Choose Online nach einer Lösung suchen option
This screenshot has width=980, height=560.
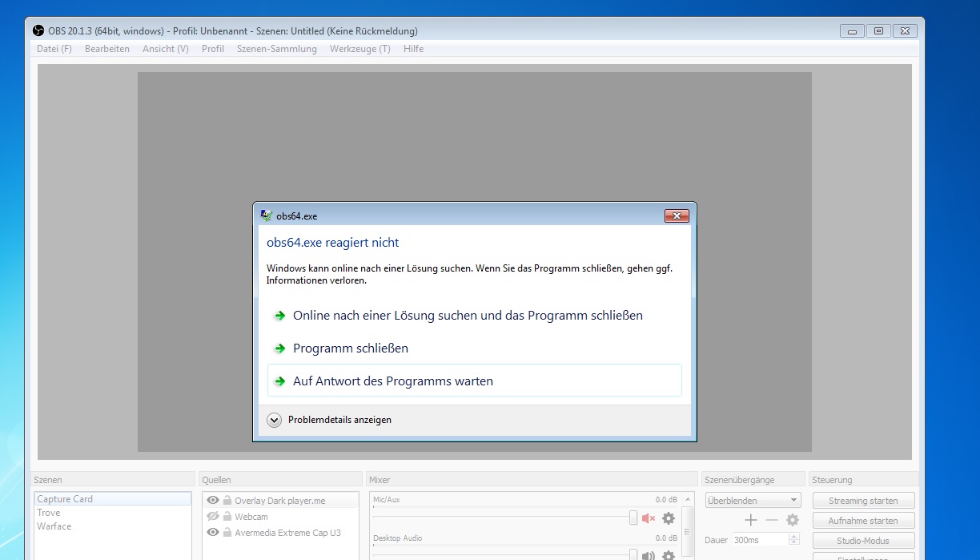pos(475,316)
